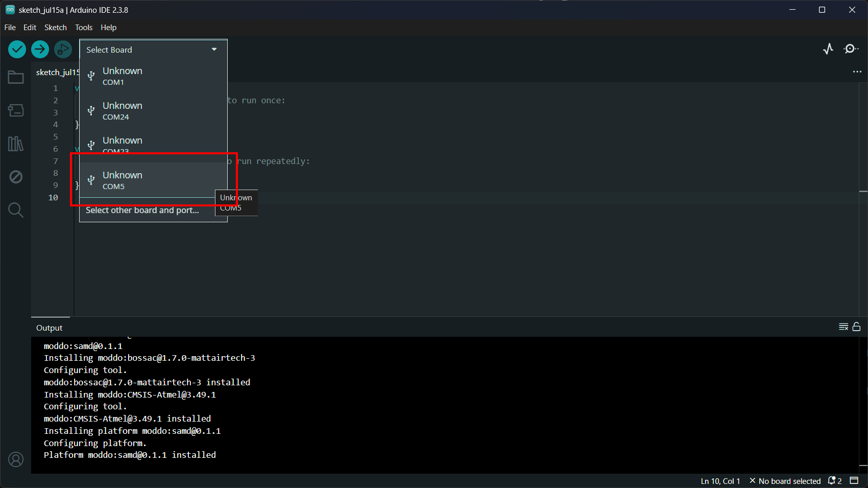The height and width of the screenshot is (488, 868).
Task: Open the File menu
Action: [10, 28]
